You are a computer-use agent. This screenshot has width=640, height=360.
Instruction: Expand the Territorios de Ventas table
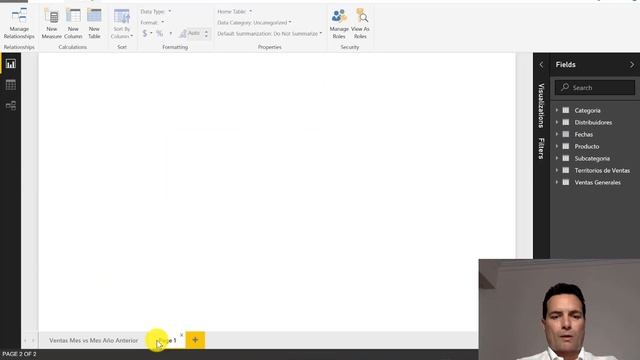point(557,170)
